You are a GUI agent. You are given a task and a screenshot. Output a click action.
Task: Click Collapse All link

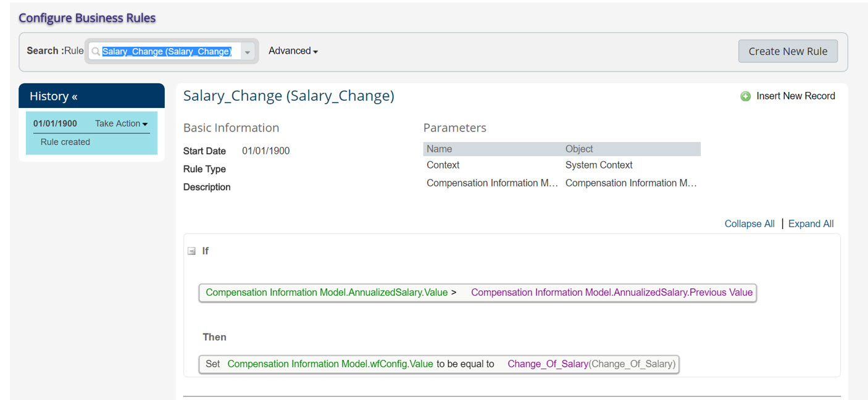pos(749,224)
